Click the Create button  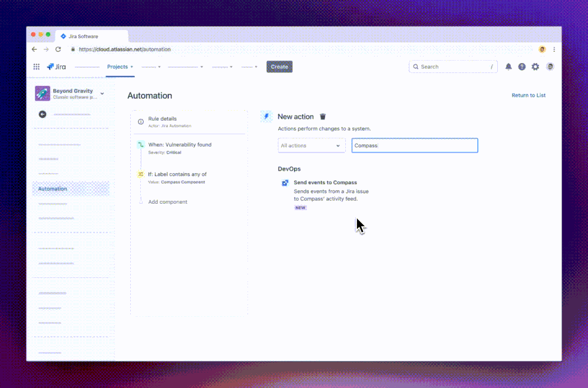[279, 67]
